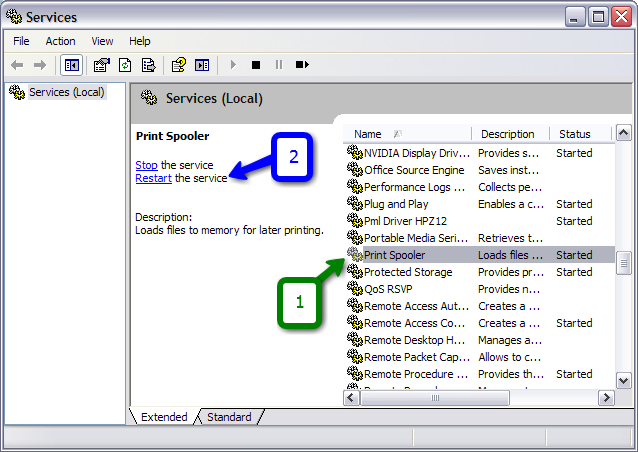This screenshot has height=452, width=638.
Task: Click the gear icon beside Print Spooler
Action: (x=355, y=254)
